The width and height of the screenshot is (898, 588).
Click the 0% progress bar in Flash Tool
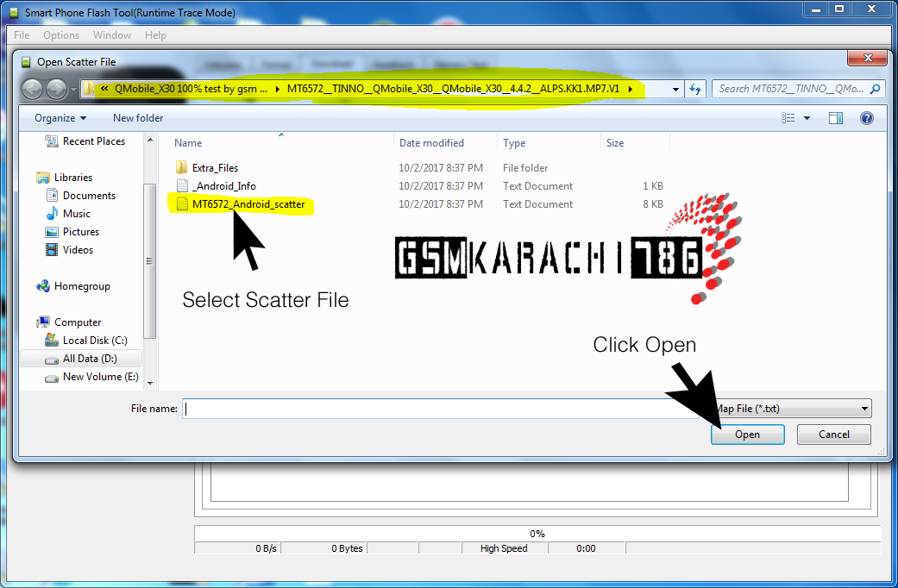click(x=537, y=533)
